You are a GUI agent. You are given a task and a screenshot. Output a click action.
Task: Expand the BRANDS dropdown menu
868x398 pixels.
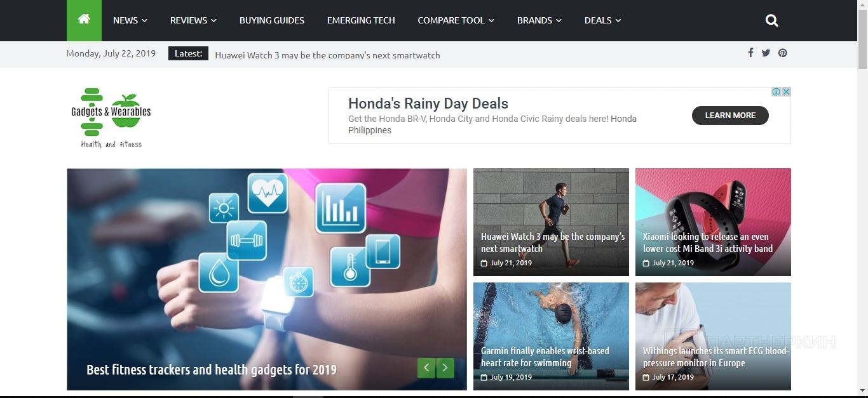pyautogui.click(x=539, y=20)
